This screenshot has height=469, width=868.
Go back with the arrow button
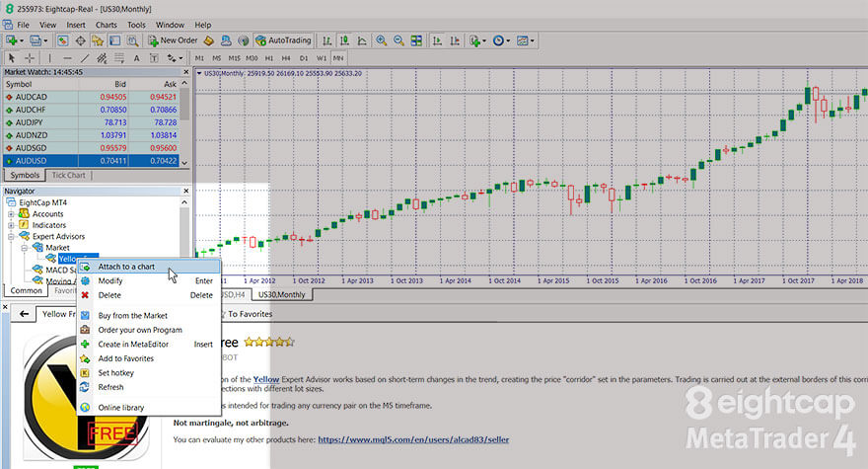(x=24, y=314)
